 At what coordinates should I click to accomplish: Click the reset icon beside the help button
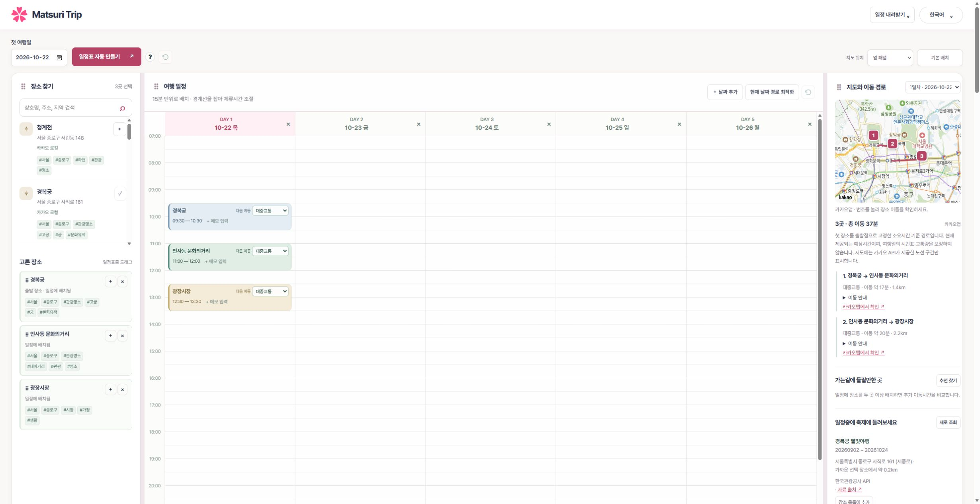(165, 57)
